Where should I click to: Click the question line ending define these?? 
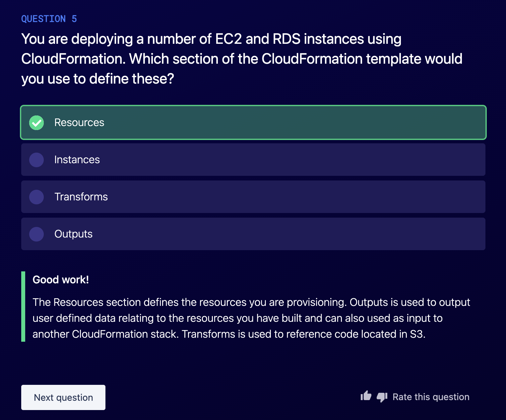pyautogui.click(x=97, y=79)
